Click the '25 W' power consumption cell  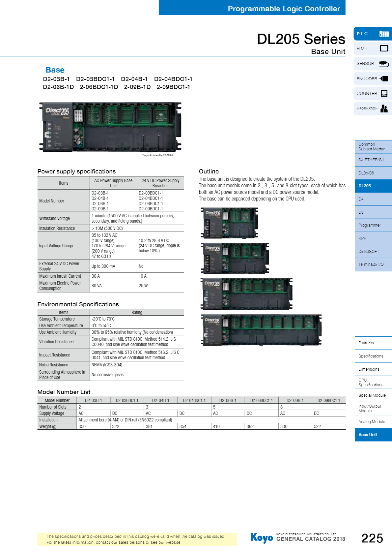[x=160, y=286]
